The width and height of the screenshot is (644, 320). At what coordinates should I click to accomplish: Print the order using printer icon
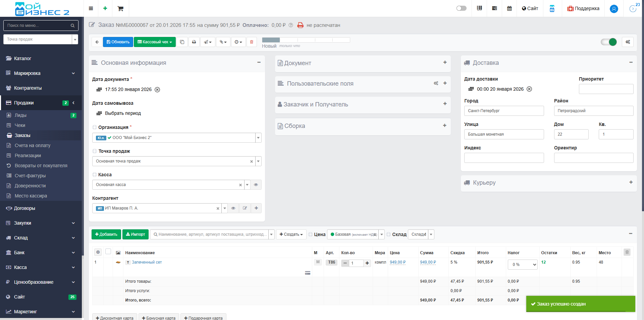(x=194, y=42)
